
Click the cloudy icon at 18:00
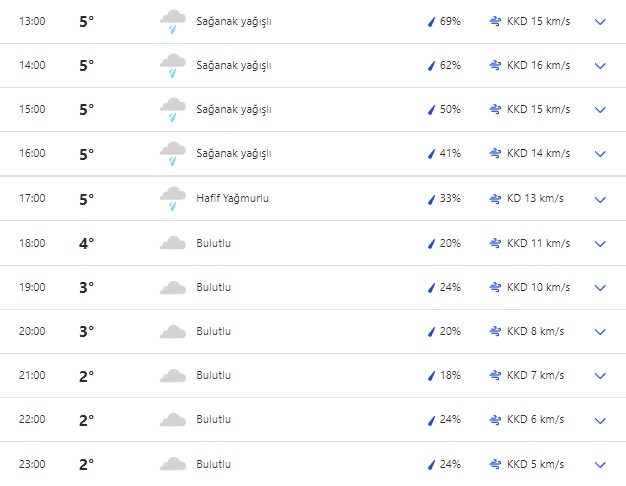pyautogui.click(x=173, y=243)
